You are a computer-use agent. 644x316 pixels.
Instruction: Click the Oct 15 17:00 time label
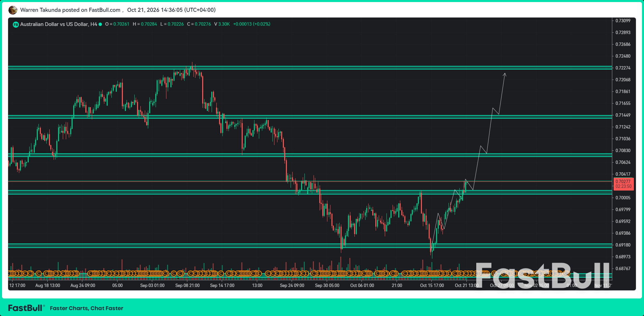[432, 285]
